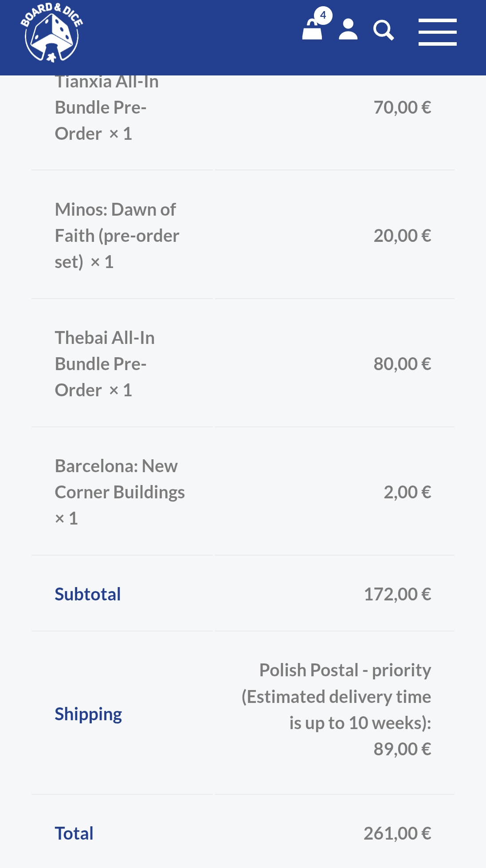The height and width of the screenshot is (868, 486).
Task: Click the 89,00 € shipping cost
Action: [402, 749]
